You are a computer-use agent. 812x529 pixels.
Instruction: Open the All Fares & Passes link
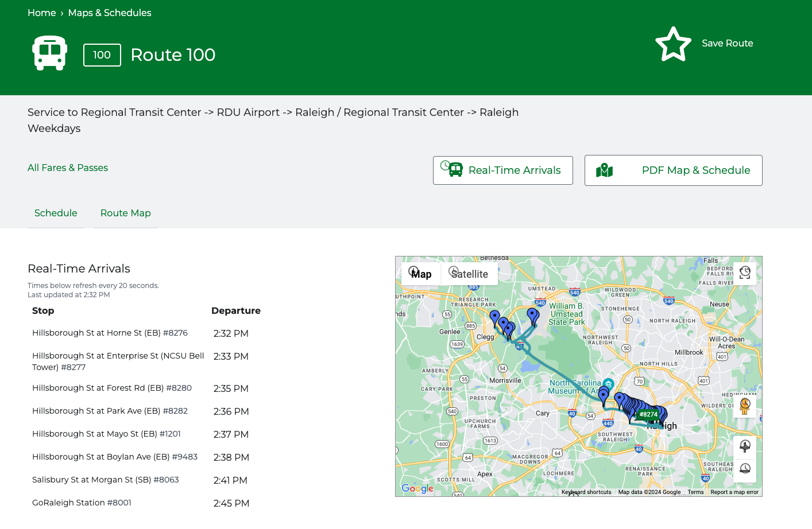(x=68, y=168)
